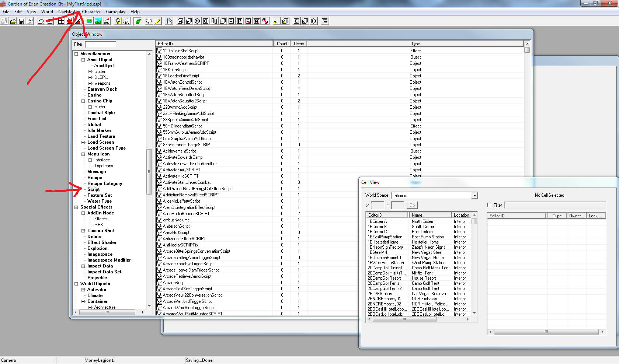This screenshot has height=364, width=619.
Task: Expand the Load Screen tree node
Action: tap(83, 142)
